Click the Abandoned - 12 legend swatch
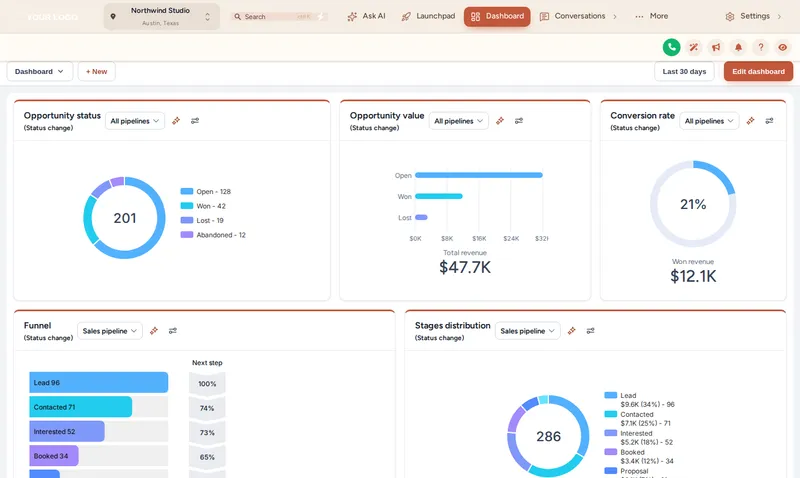This screenshot has width=800, height=478. point(187,235)
